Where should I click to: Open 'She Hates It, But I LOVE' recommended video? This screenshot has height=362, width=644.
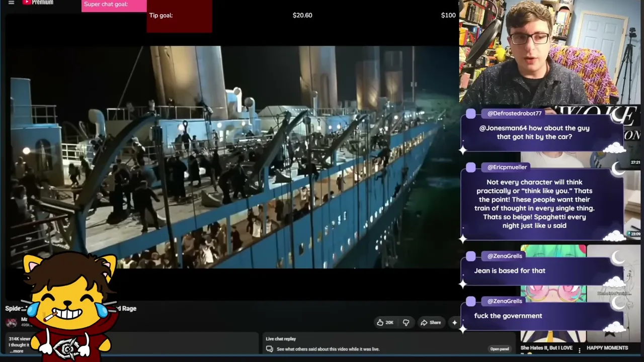(x=546, y=348)
